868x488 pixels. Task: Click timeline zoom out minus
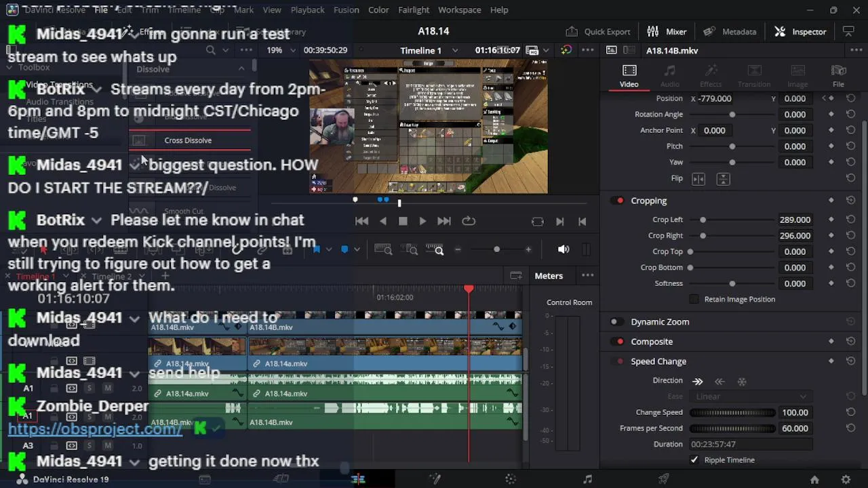pos(458,249)
